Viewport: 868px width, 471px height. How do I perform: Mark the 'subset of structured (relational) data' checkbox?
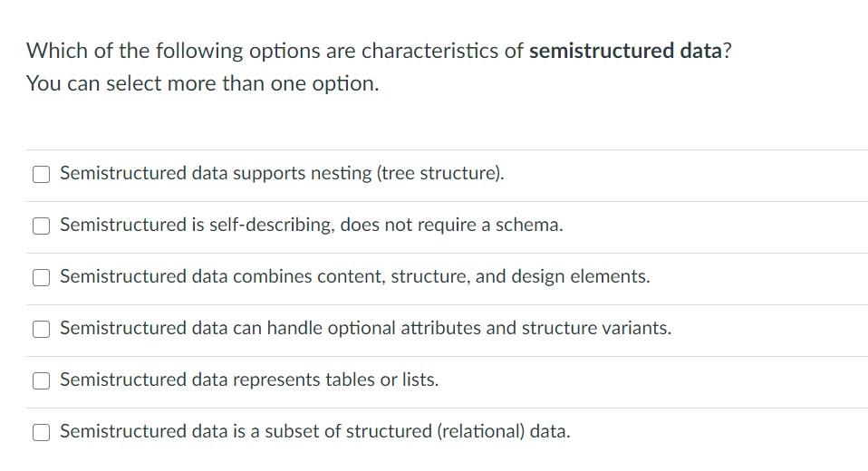41,432
